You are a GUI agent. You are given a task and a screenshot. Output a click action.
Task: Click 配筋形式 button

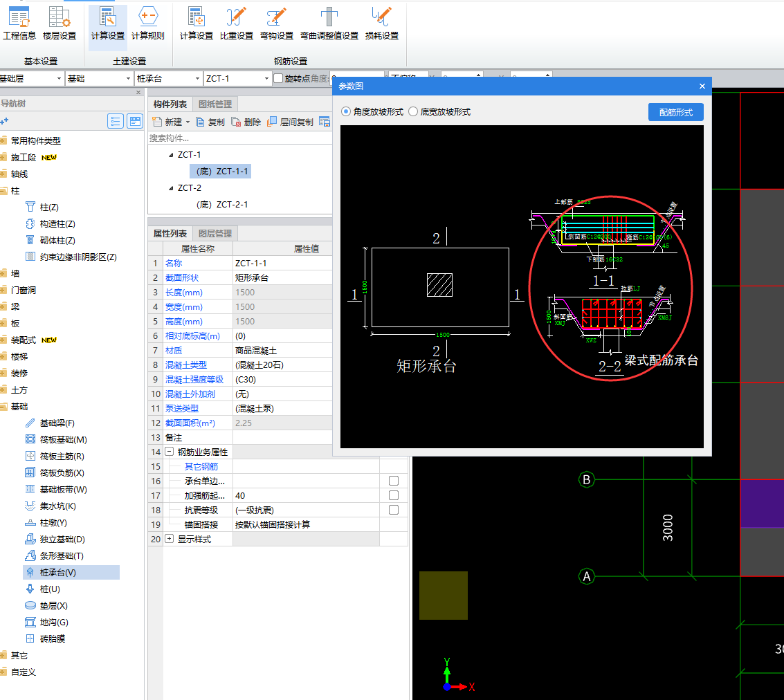(675, 113)
